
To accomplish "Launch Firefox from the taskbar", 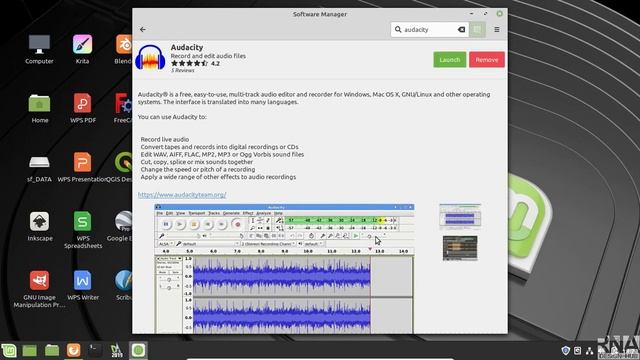I will pos(73,351).
